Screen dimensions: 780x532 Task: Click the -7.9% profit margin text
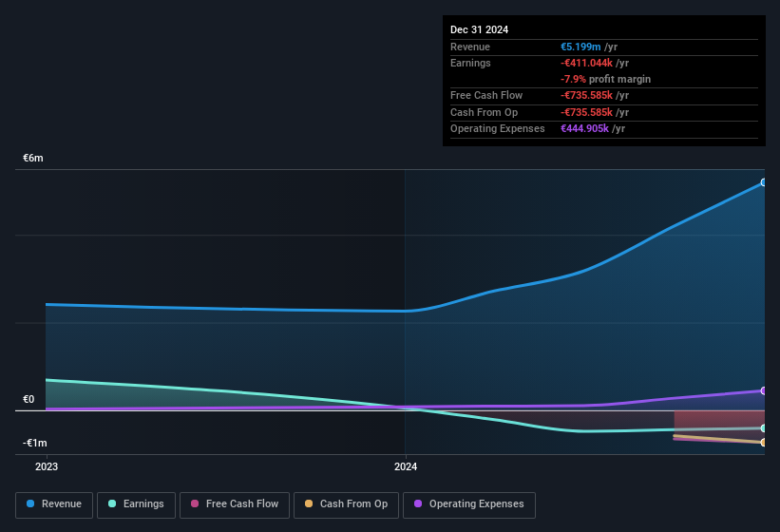[605, 79]
